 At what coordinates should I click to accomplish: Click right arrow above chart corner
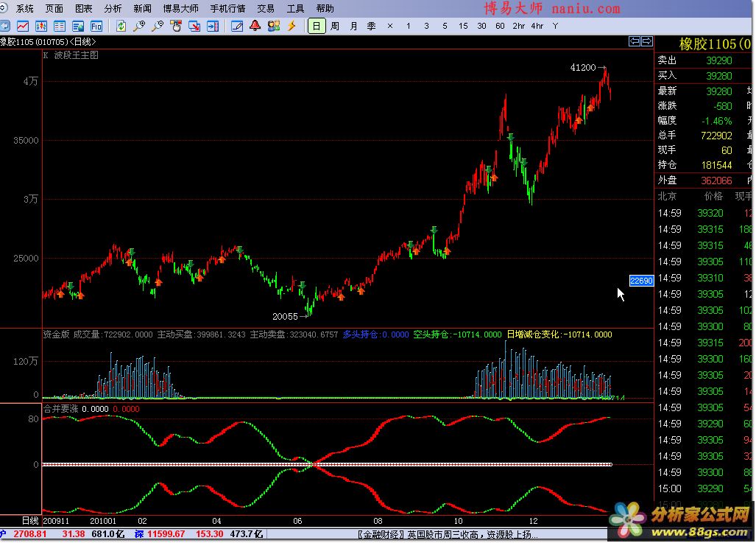pyautogui.click(x=647, y=41)
